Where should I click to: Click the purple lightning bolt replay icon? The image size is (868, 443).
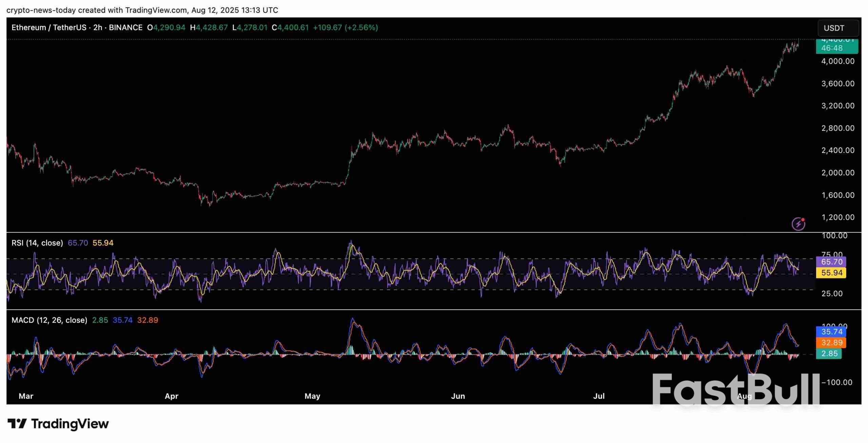pos(798,224)
